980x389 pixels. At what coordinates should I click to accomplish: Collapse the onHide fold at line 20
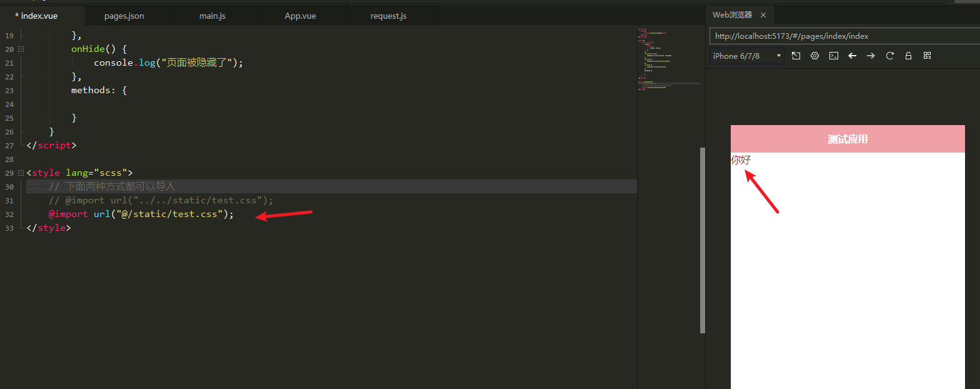(21, 49)
